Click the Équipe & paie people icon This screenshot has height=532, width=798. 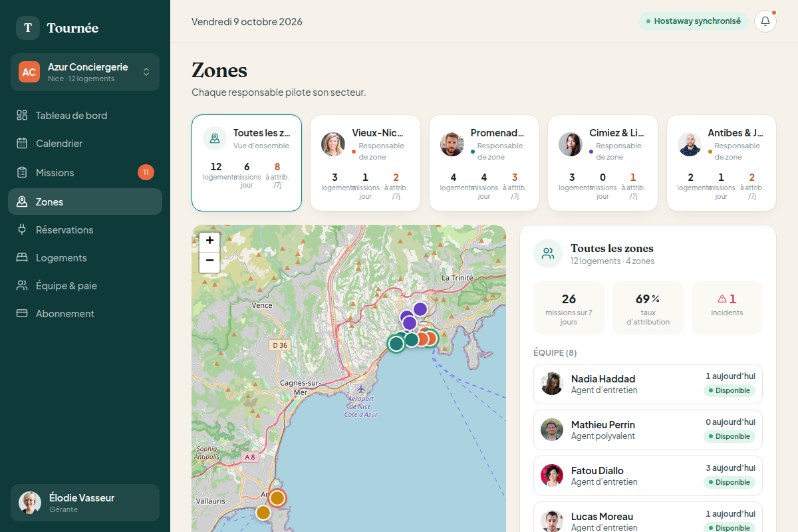click(x=22, y=285)
